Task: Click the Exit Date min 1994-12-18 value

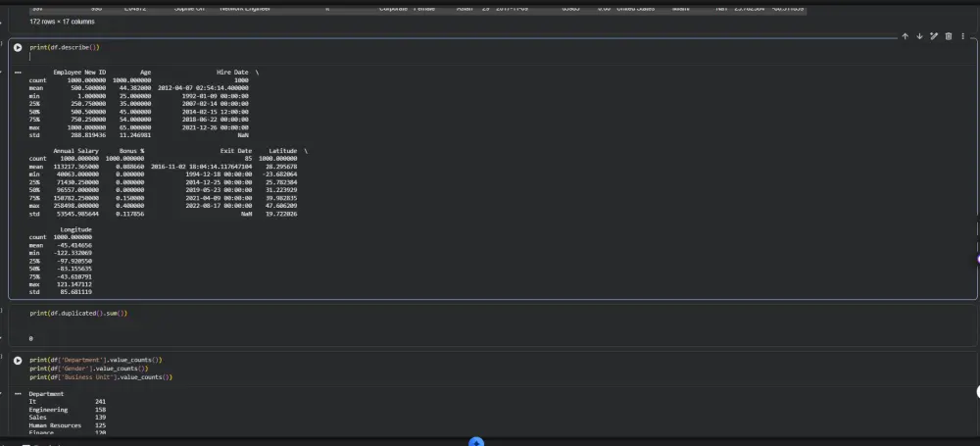Action: point(219,174)
